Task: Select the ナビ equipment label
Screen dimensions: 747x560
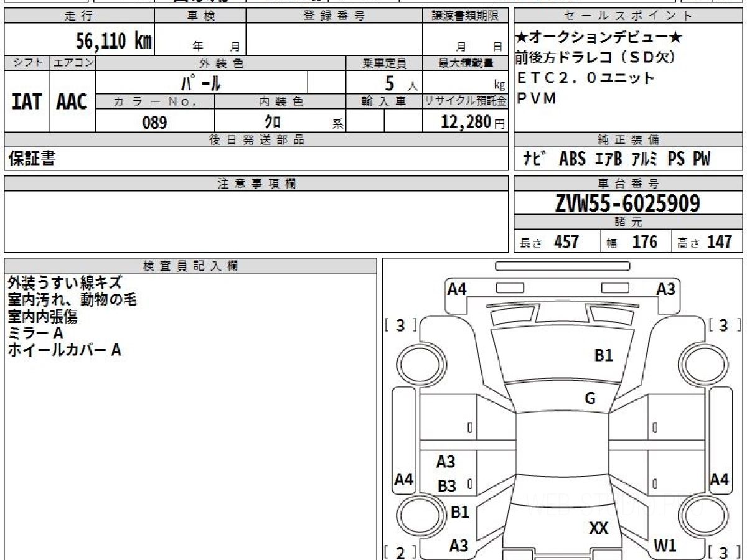Action: coord(535,159)
